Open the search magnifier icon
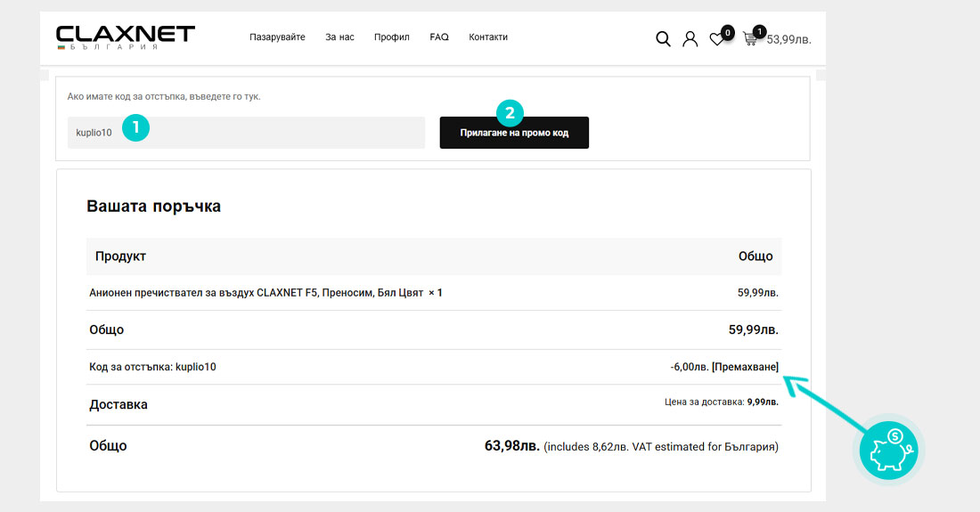980x512 pixels. (x=663, y=38)
